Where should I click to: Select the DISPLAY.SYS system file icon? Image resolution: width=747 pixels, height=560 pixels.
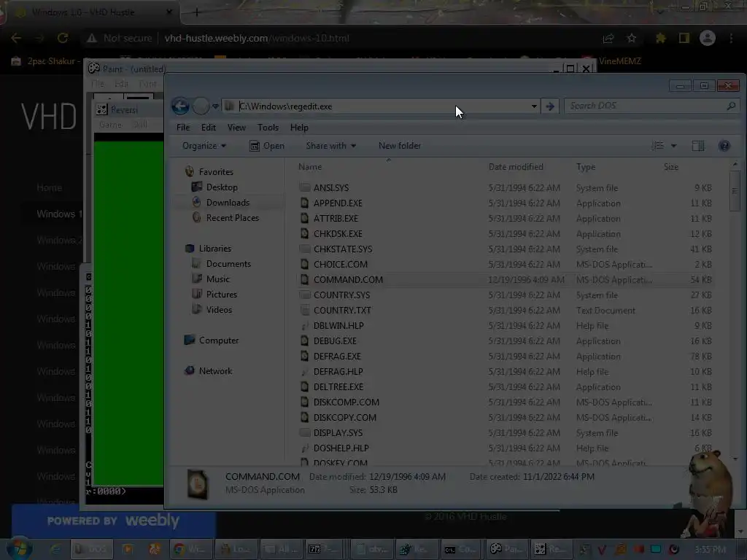pos(304,433)
